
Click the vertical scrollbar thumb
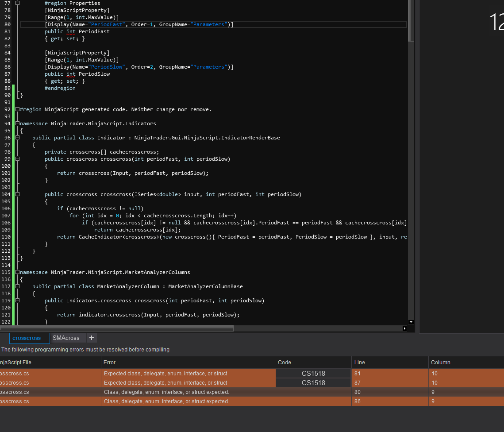[x=411, y=20]
